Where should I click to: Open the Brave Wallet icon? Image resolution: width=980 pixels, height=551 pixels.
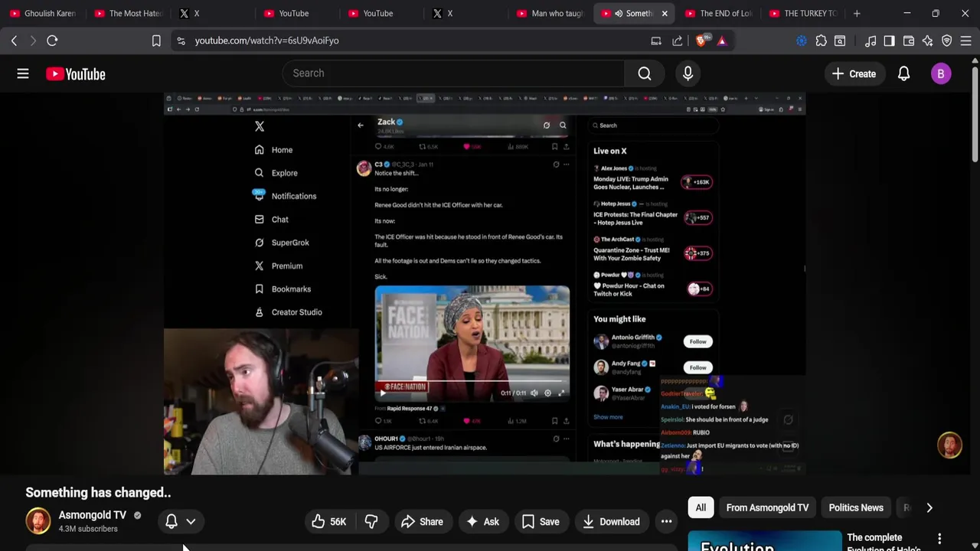coord(909,41)
